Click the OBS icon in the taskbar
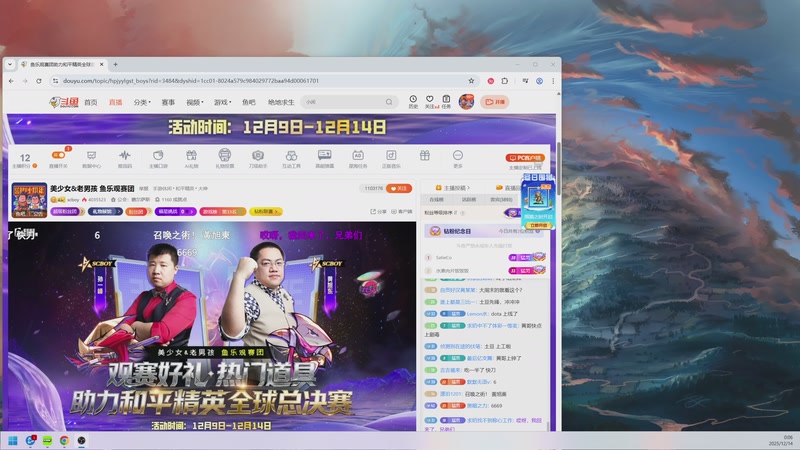This screenshot has height=450, width=800. click(81, 440)
